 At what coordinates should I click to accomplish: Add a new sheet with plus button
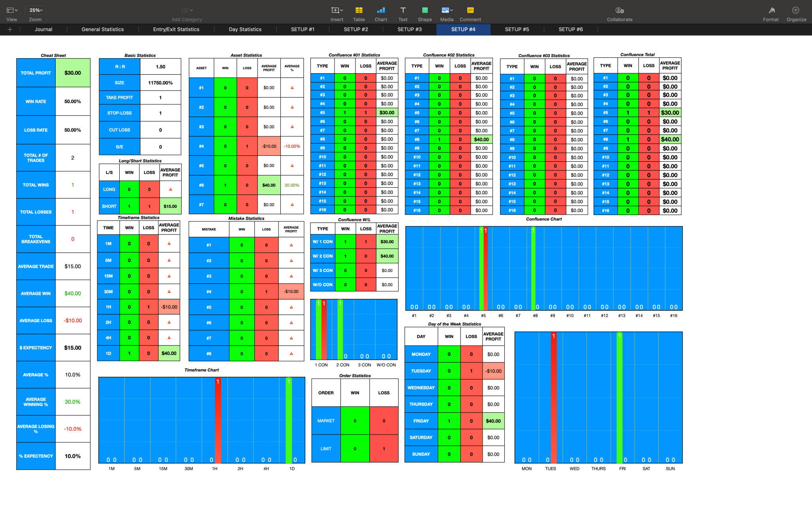click(x=10, y=29)
